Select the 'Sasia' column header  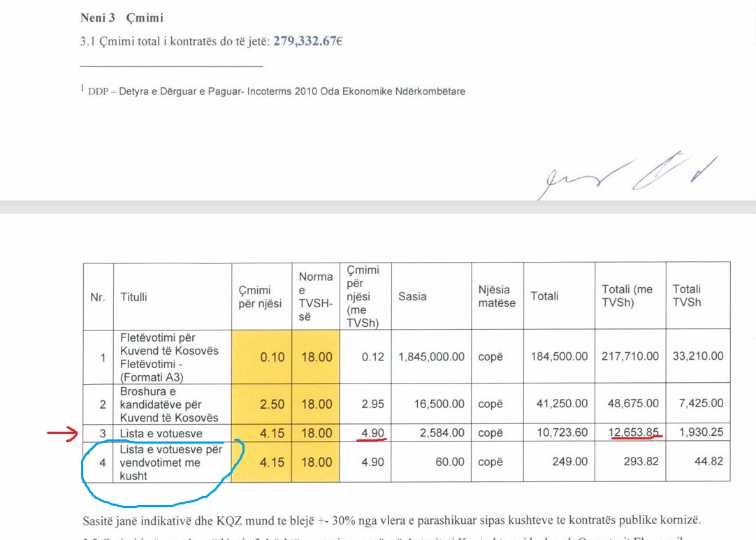pyautogui.click(x=412, y=296)
